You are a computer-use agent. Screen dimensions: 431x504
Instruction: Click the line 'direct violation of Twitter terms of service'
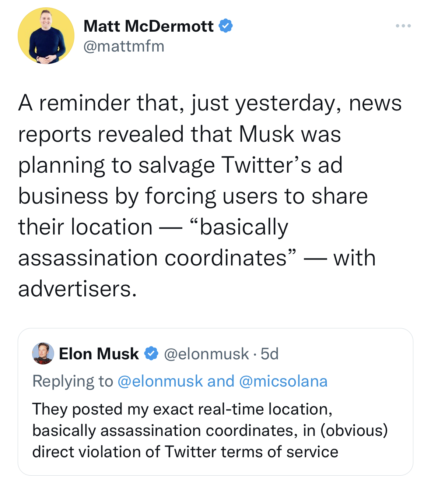click(x=185, y=452)
